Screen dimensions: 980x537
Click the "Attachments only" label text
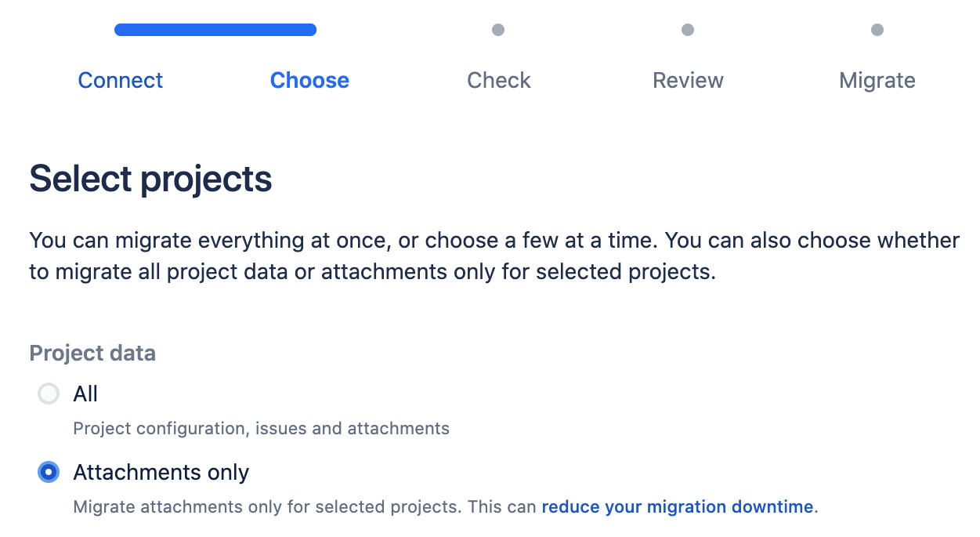pos(161,472)
